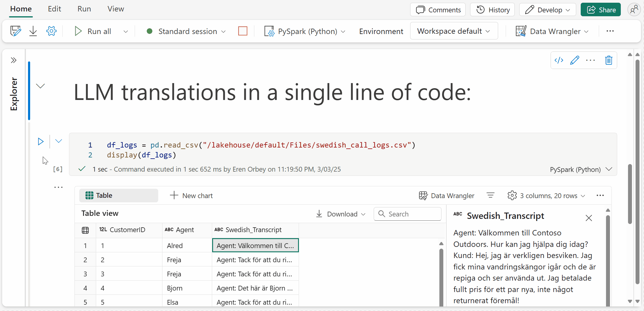This screenshot has height=311, width=644.
Task: Click Data Wrangler toolbar icon
Action: coord(521,31)
